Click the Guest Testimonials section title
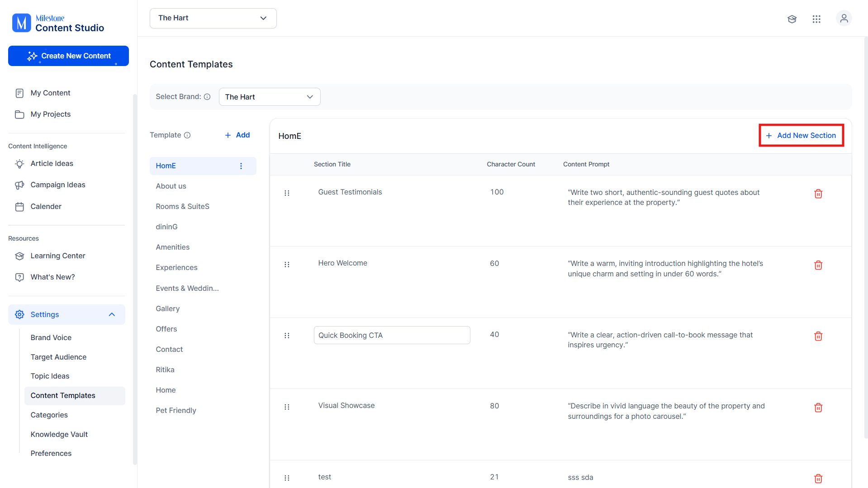Image resolution: width=868 pixels, height=488 pixels. coord(350,192)
